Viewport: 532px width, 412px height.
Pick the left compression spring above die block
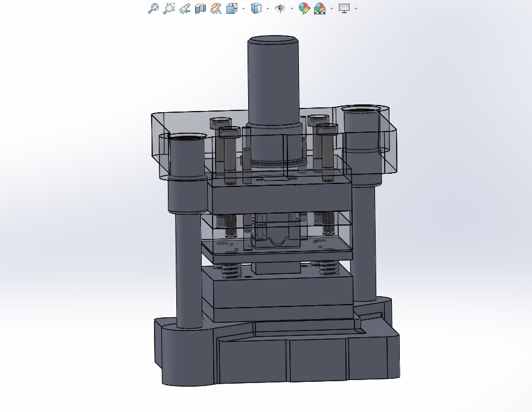pos(231,270)
